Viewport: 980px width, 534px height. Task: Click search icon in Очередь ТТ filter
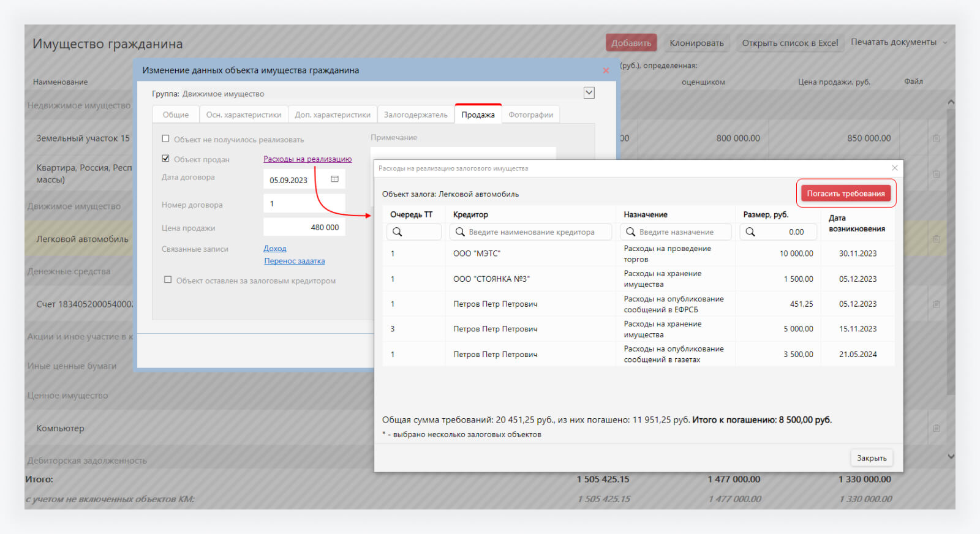pos(397,232)
